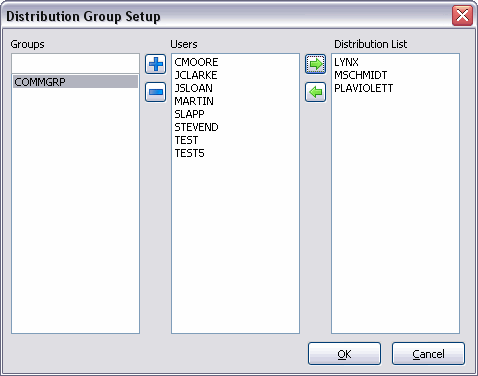Click the Cancel button
Screen dimensions: 478x376
pos(428,354)
